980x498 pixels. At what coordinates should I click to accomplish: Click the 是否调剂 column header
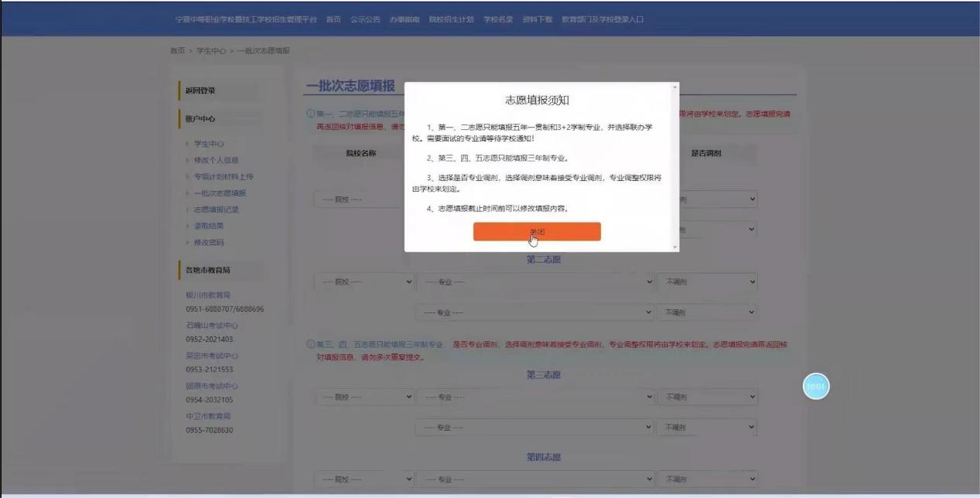click(x=707, y=153)
